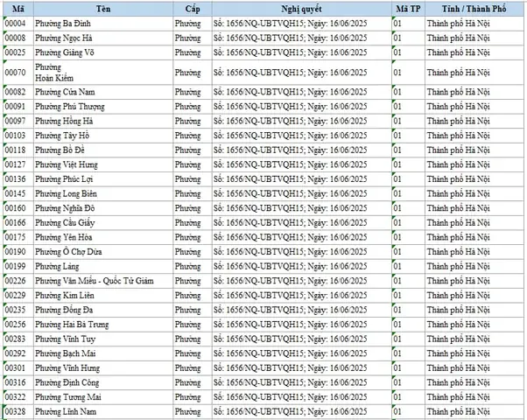Screen dimensions: 527x420
Task: Click cell with code 00145
Action: (18, 193)
